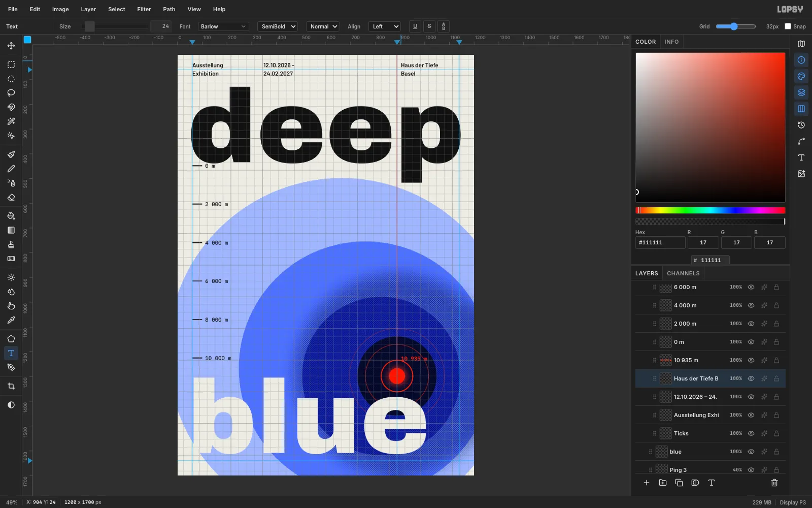Screen dimensions: 812x508
Task: Select the Dodge (sun) tool
Action: pos(11,277)
